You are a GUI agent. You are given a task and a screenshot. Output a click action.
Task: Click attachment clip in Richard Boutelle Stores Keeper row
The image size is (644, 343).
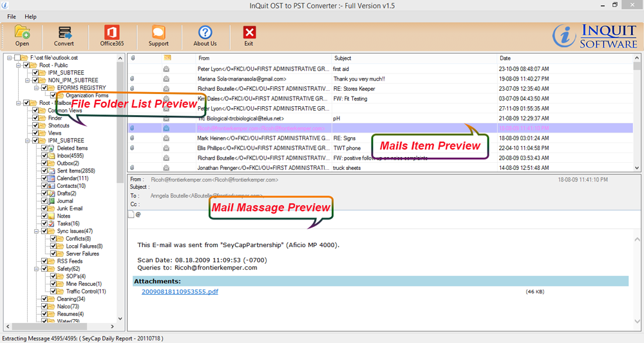pyautogui.click(x=132, y=89)
